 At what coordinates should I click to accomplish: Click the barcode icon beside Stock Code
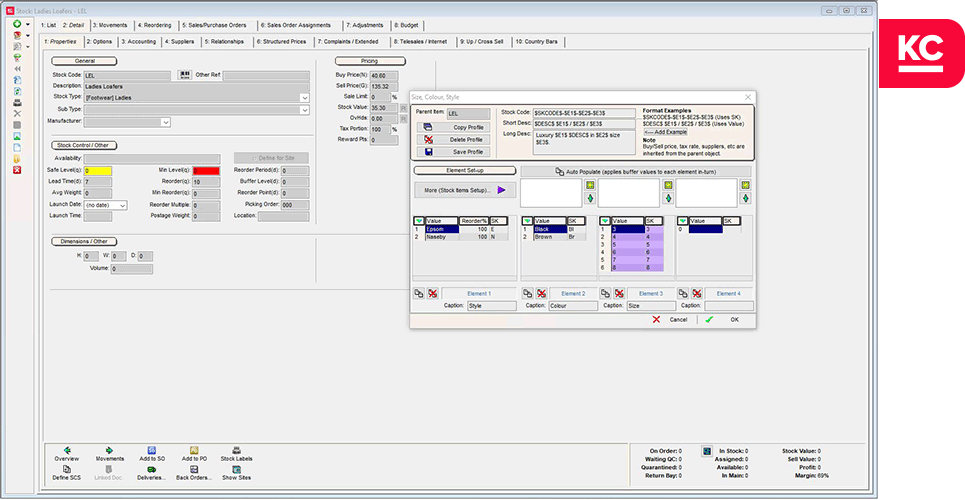point(185,75)
